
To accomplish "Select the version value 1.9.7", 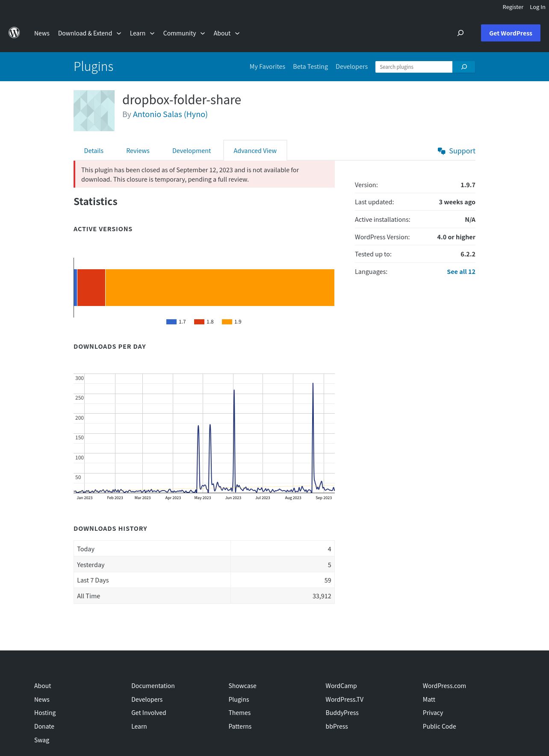I will point(468,185).
